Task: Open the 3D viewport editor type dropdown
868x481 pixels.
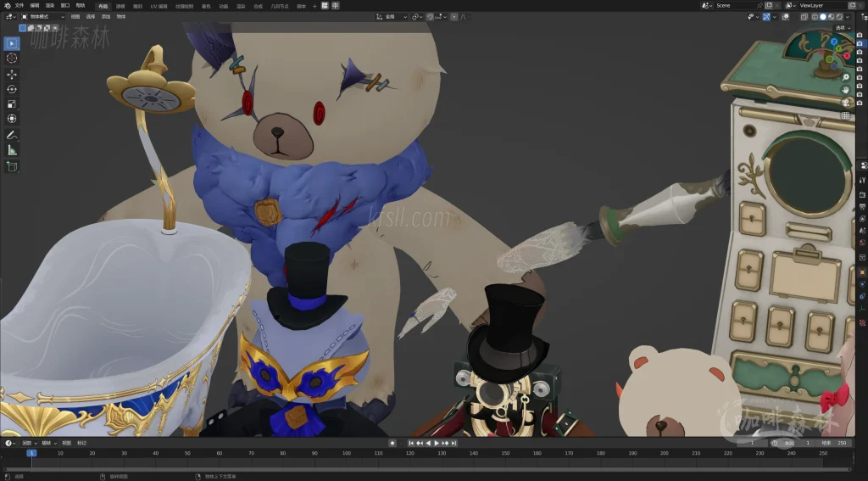Action: point(10,17)
